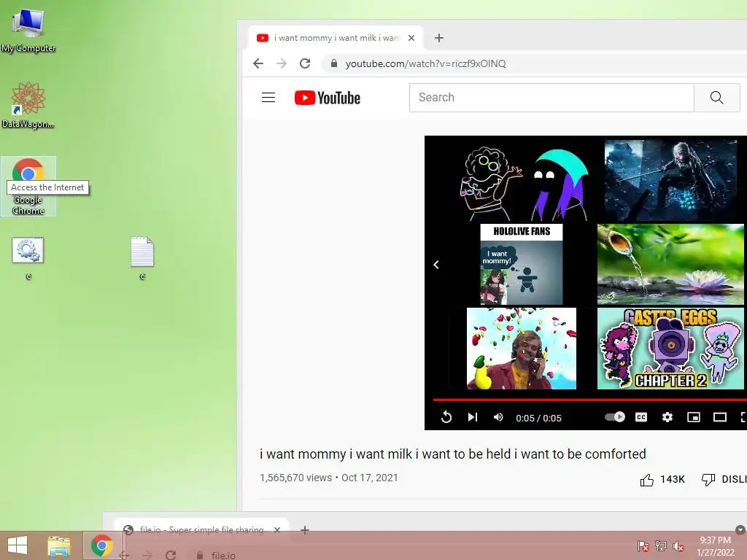Switch to theater mode
This screenshot has height=560, width=747.
[x=720, y=417]
